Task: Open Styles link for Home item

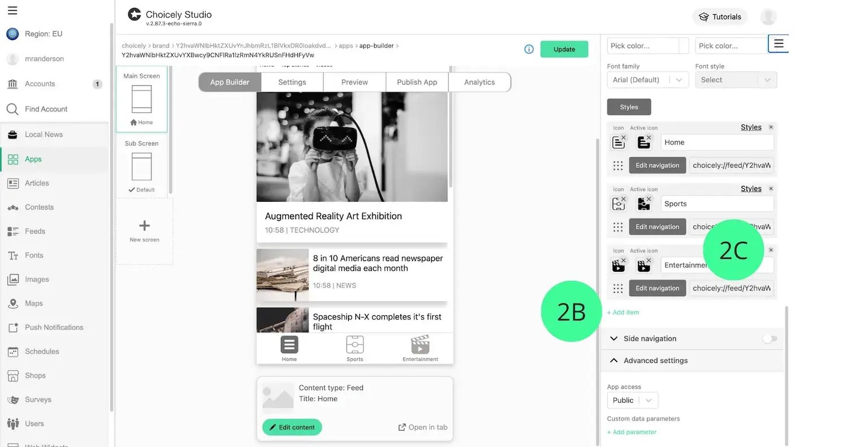Action: click(751, 127)
